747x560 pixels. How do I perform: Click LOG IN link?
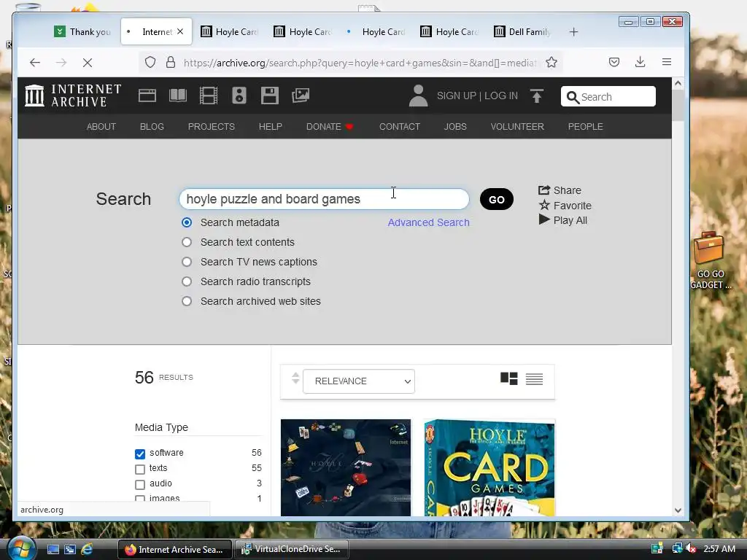[x=500, y=96]
